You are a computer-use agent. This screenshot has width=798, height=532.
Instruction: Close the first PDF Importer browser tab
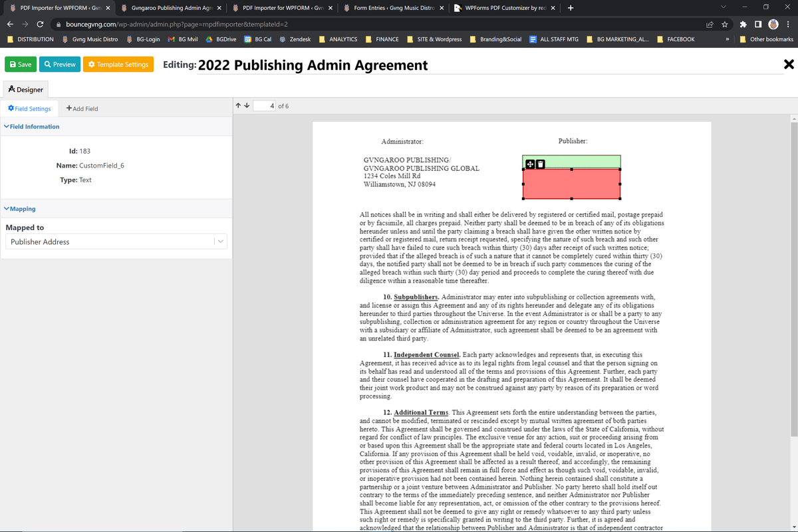pyautogui.click(x=108, y=8)
